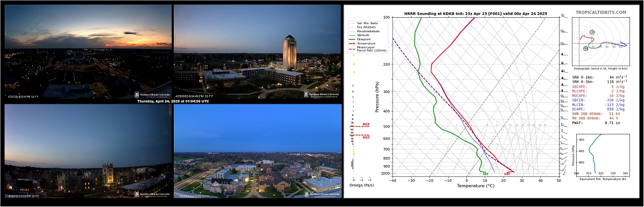Click the green 48F surface dewpoint label
Screen dimensions: 644x207
point(485,174)
